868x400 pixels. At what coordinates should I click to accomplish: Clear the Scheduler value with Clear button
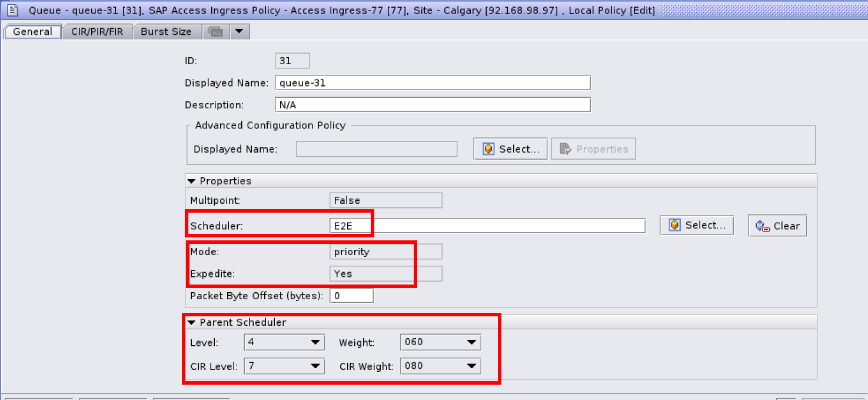pyautogui.click(x=777, y=226)
